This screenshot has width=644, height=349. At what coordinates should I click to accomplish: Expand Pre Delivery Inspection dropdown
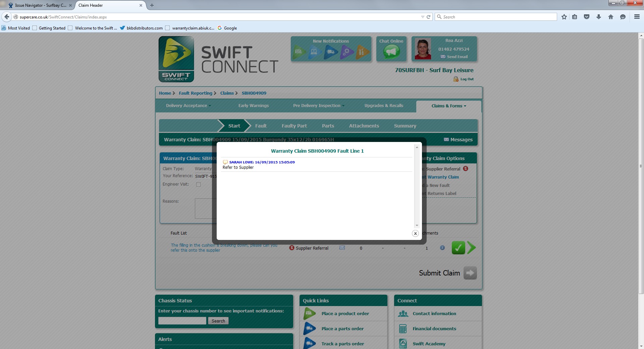click(319, 106)
